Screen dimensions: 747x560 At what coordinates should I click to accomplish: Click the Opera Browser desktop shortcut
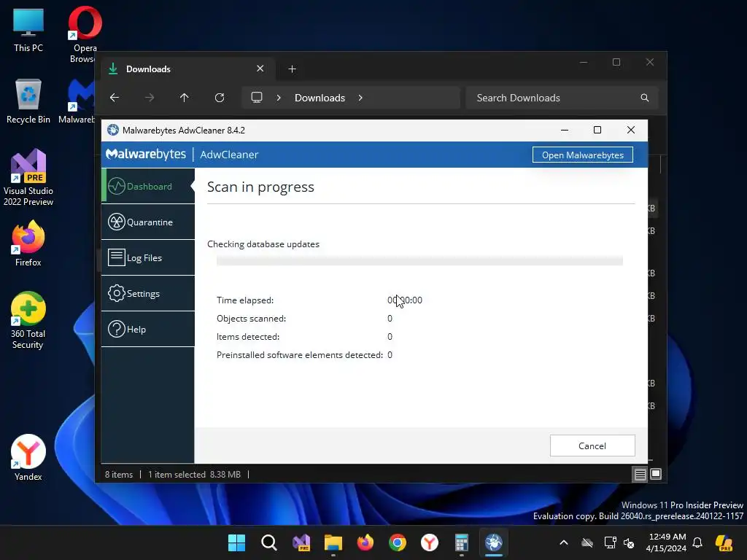[x=85, y=34]
